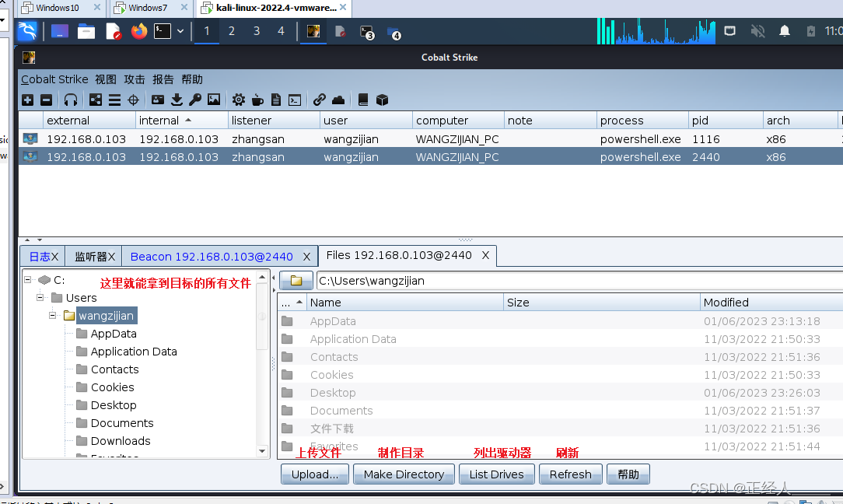Screen dimensions: 843x504
Task: Open the 攻击 menu
Action: [x=135, y=79]
